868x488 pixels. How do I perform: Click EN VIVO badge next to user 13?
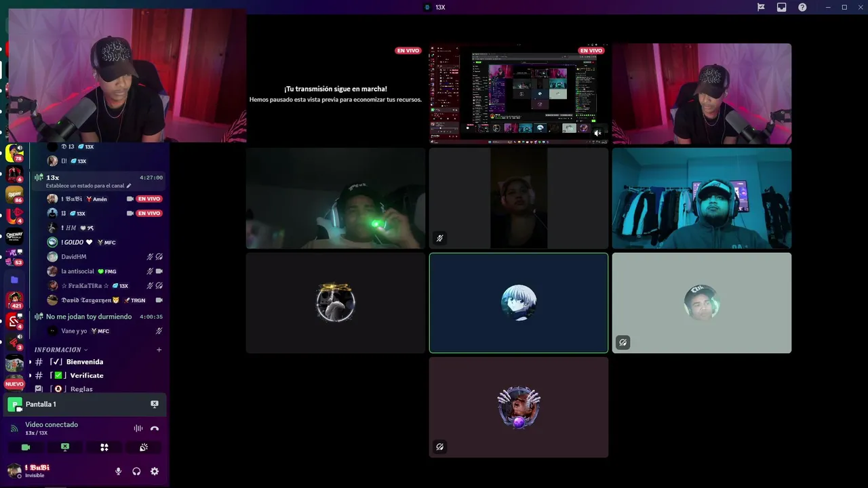coord(149,213)
